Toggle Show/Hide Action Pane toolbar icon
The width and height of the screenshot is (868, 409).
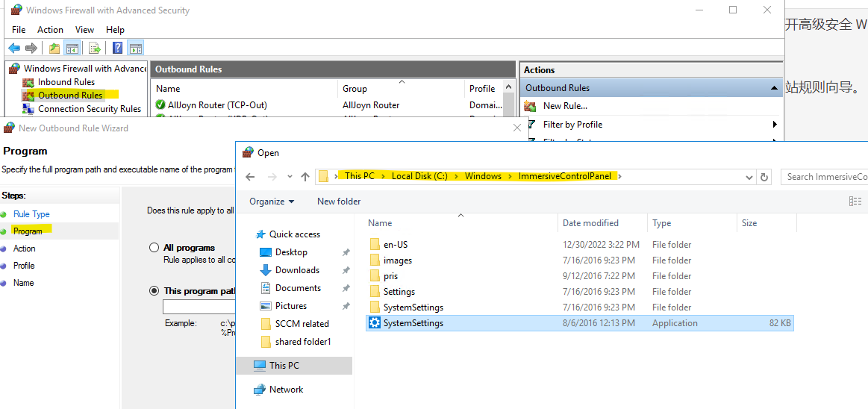(136, 49)
